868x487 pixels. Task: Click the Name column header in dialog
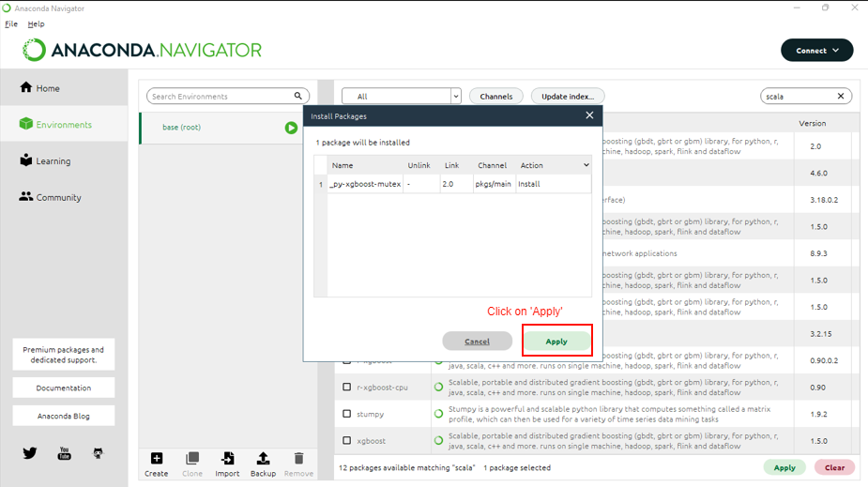[343, 165]
